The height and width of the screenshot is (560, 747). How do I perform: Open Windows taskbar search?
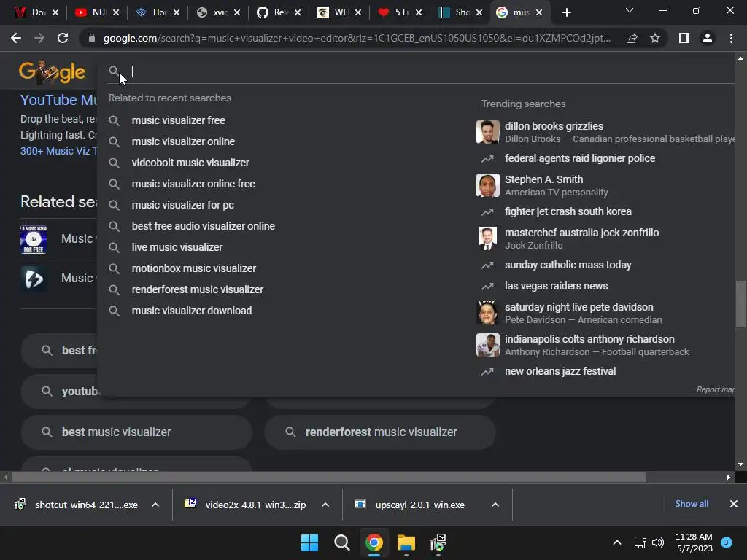point(342,542)
